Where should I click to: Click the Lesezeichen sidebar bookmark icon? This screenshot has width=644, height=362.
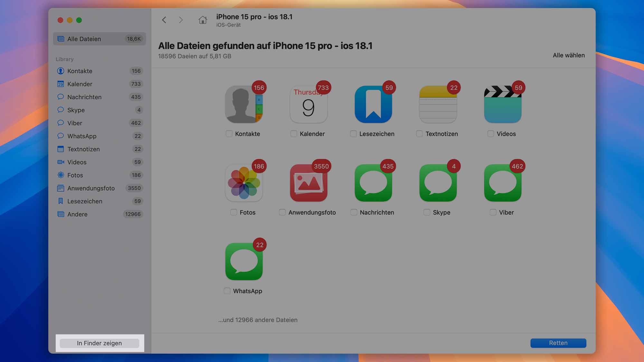coord(61,201)
